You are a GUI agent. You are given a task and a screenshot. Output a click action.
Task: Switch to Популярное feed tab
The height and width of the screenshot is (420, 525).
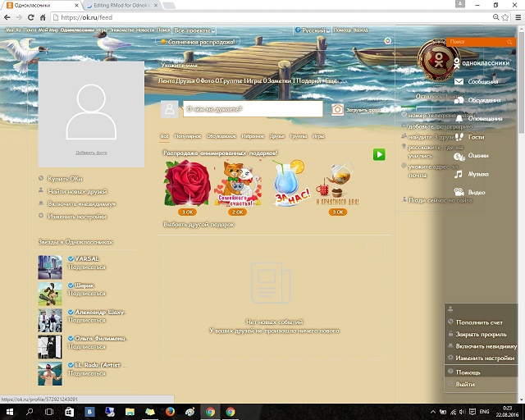[x=188, y=136]
